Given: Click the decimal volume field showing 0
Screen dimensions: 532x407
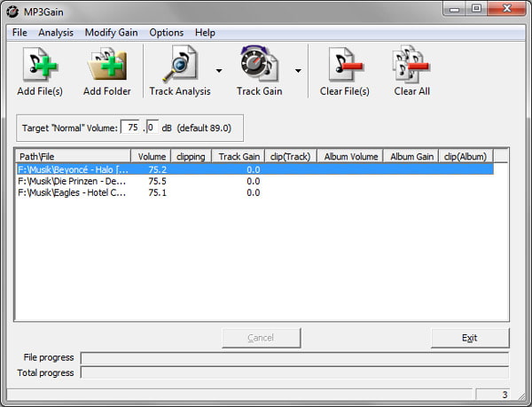Looking at the screenshot, I should coord(152,128).
